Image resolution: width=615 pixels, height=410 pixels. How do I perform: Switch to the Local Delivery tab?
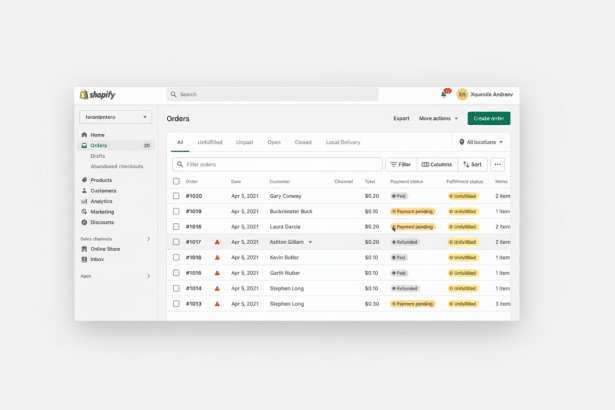(343, 142)
